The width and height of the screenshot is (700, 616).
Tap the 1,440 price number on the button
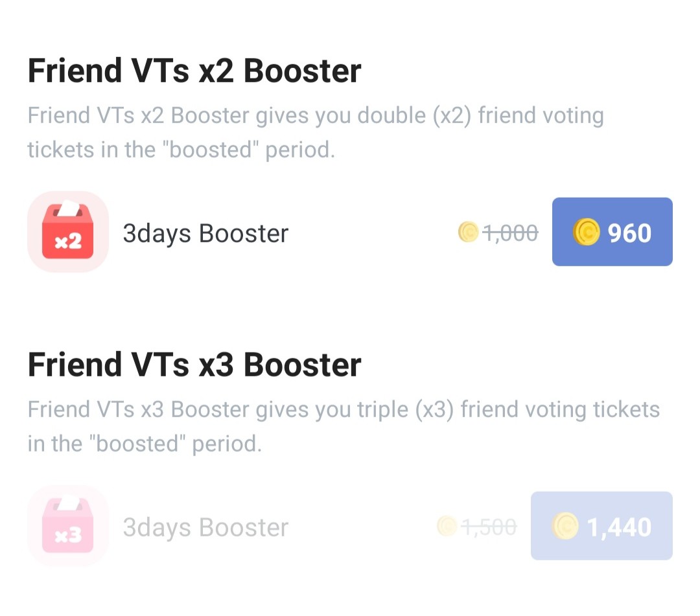tap(619, 527)
